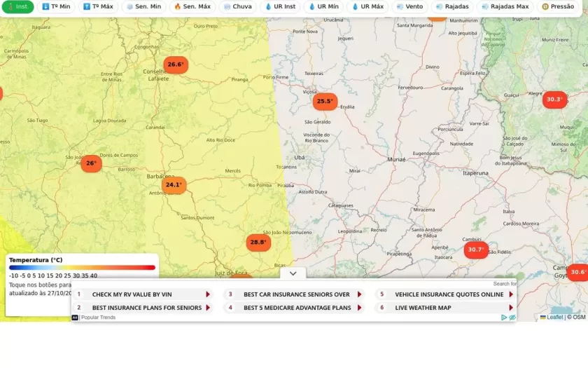Viewport: 588px width, 368px height.
Task: Click the Ouro Preto label on map
Action: tap(206, 26)
